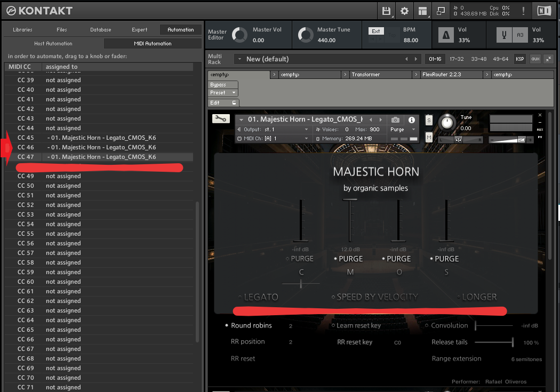Image resolution: width=560 pixels, height=392 pixels.
Task: Click the save (floppy disk) icon
Action: click(x=386, y=11)
